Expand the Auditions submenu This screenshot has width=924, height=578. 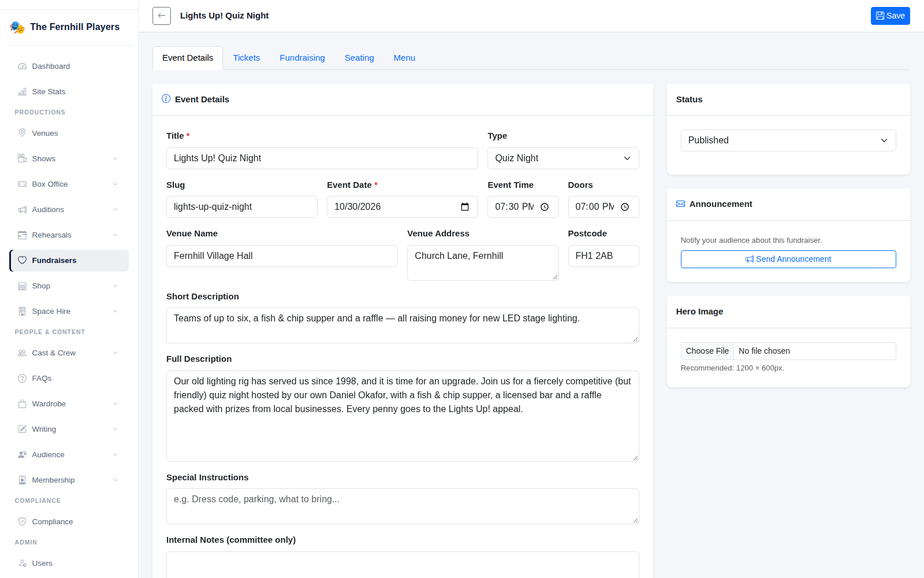click(x=69, y=210)
